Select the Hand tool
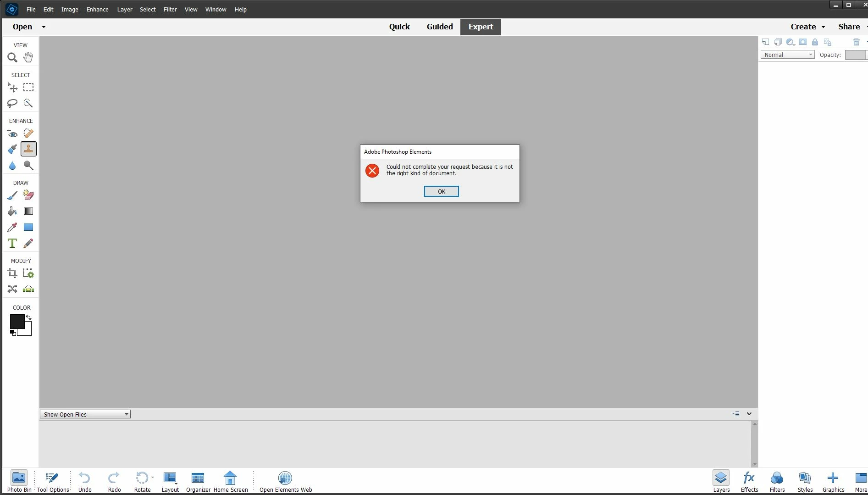This screenshot has width=868, height=495. click(28, 57)
